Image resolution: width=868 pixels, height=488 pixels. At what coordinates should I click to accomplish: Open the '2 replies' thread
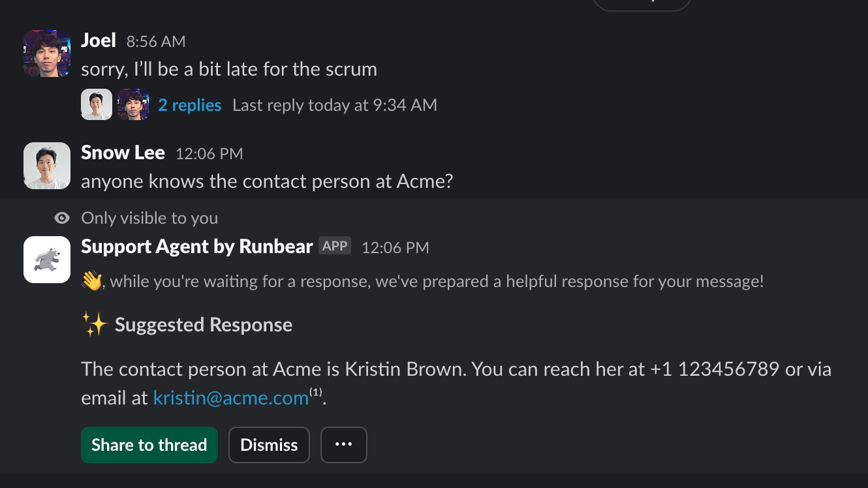[x=190, y=105]
